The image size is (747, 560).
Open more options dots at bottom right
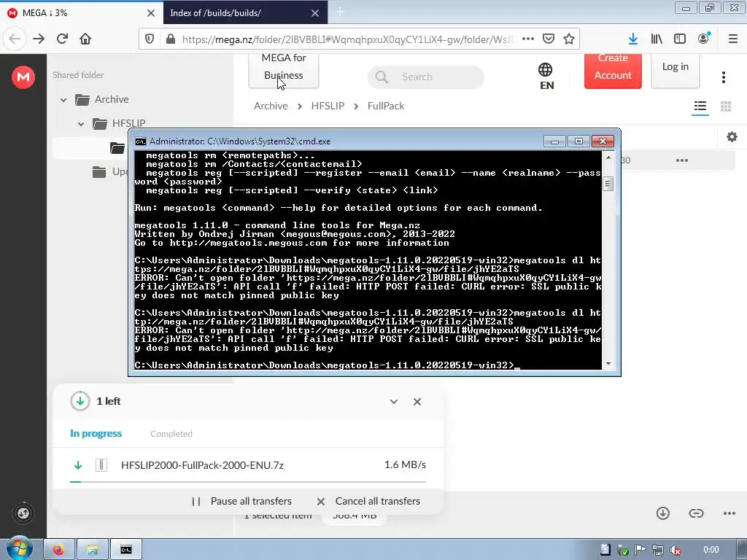pos(729,513)
